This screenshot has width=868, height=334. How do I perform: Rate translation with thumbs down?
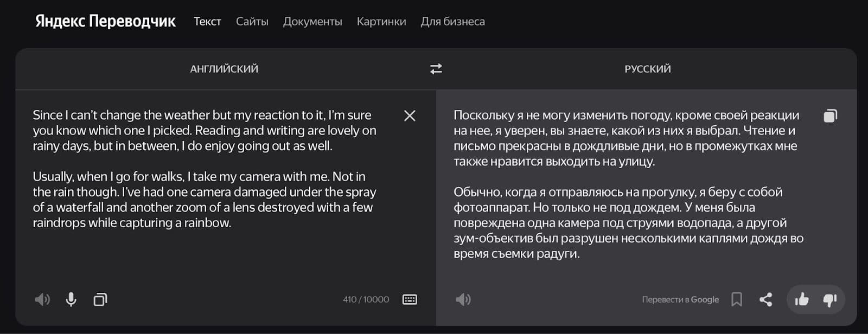pyautogui.click(x=830, y=299)
